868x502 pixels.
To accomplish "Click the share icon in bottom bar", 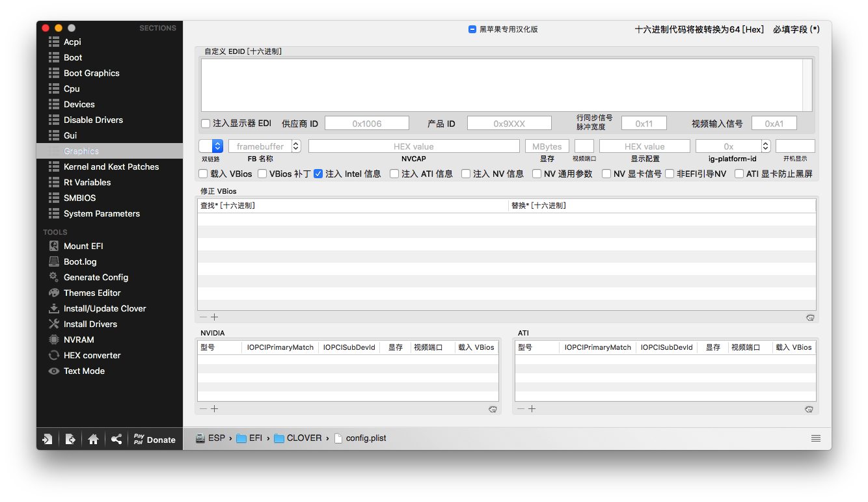I will [116, 439].
